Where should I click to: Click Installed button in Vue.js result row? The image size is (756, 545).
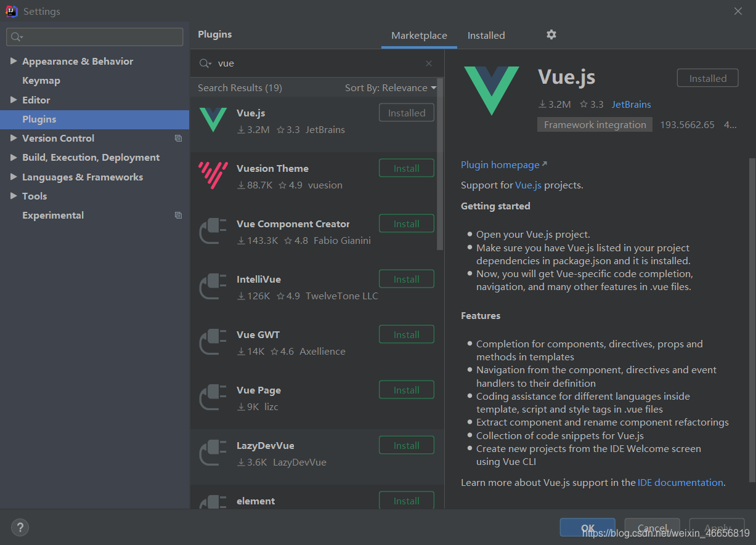407,113
